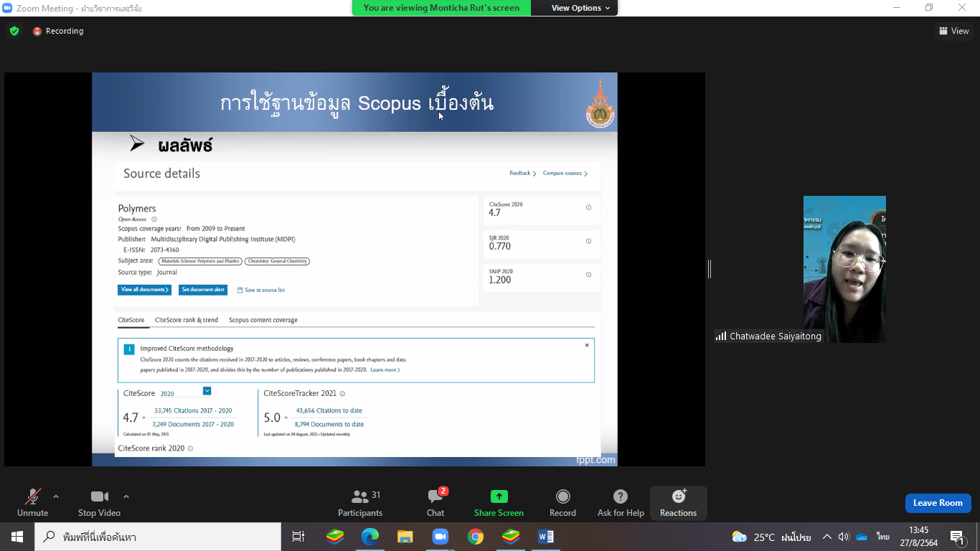980x551 pixels.
Task: Click the Compare sources link
Action: click(565, 174)
